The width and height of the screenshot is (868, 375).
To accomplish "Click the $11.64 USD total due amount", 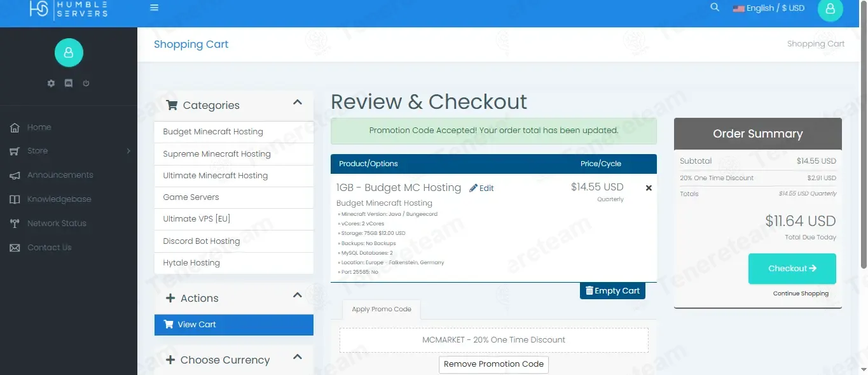I will click(801, 221).
